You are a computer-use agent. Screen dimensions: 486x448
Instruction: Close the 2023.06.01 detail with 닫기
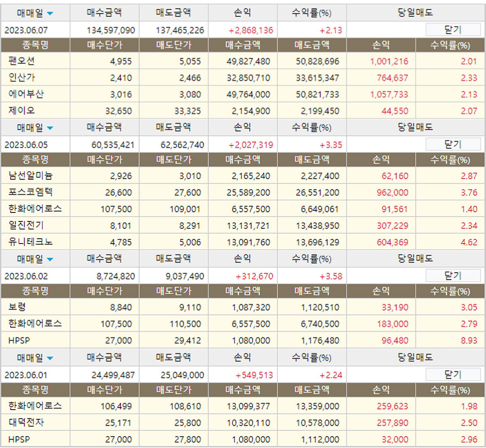[453, 375]
